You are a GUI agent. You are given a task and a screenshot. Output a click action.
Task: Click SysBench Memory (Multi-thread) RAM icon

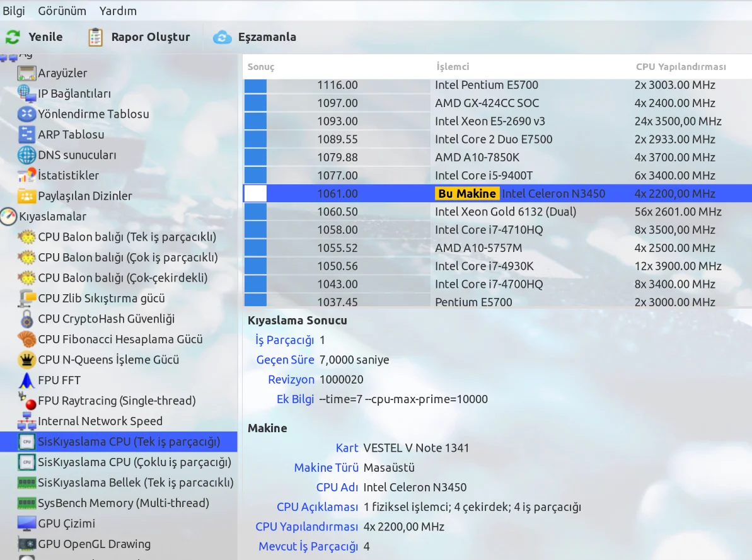(27, 503)
